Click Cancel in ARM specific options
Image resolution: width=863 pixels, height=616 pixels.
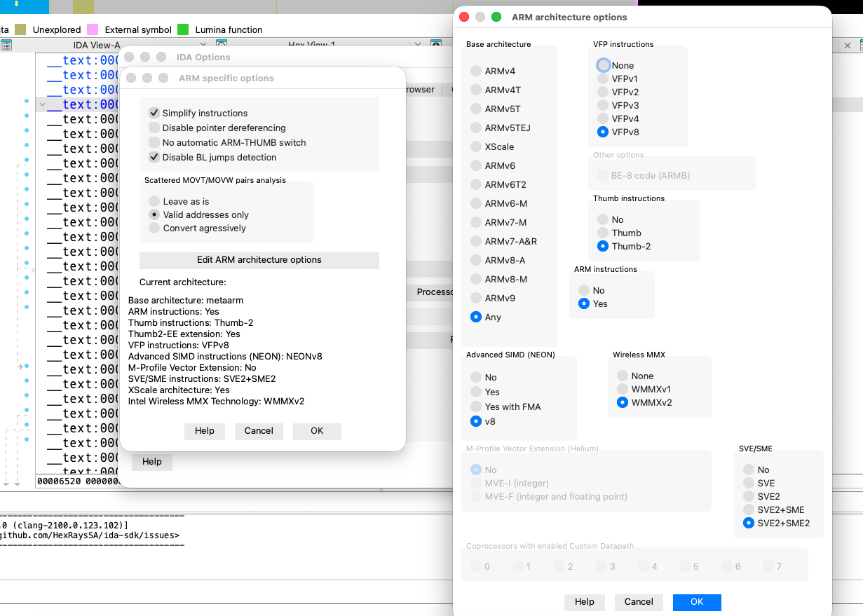(x=259, y=431)
